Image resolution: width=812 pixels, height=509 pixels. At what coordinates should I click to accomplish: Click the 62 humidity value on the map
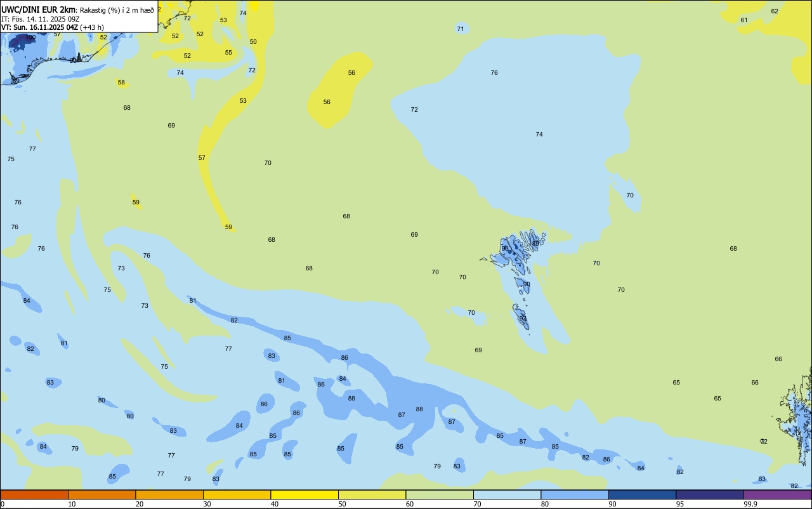775,11
